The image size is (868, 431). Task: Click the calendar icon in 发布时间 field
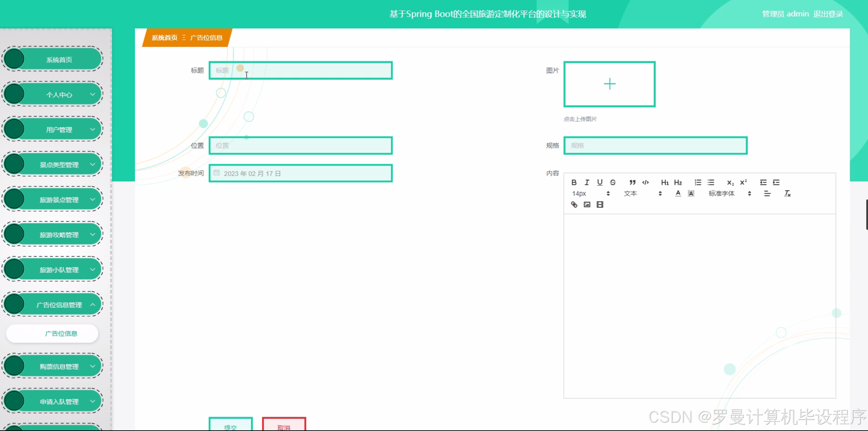pyautogui.click(x=216, y=173)
